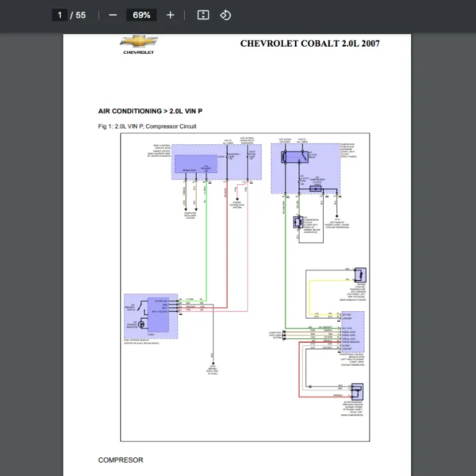The image size is (476, 476).
Task: Click the A/C request switch in HVAC module
Action: tap(141, 307)
